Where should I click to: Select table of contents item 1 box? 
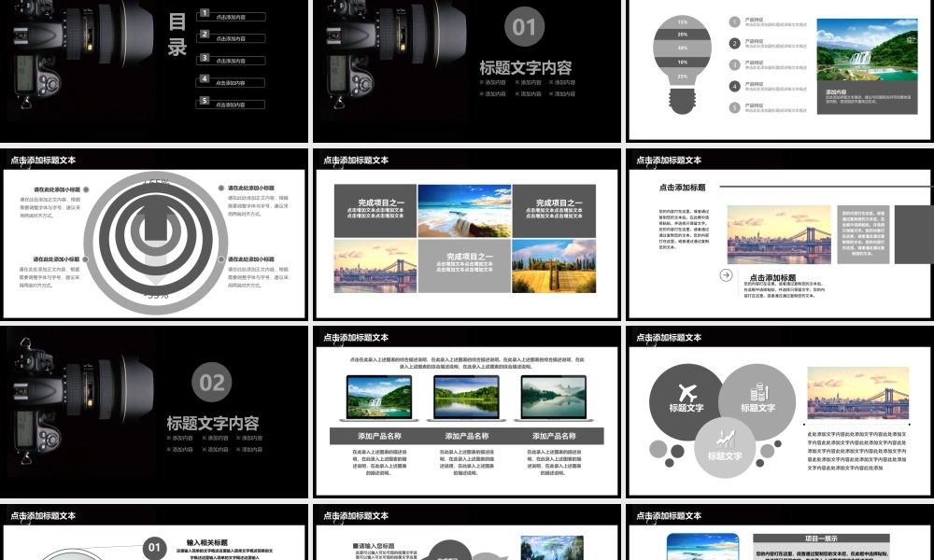pyautogui.click(x=231, y=16)
